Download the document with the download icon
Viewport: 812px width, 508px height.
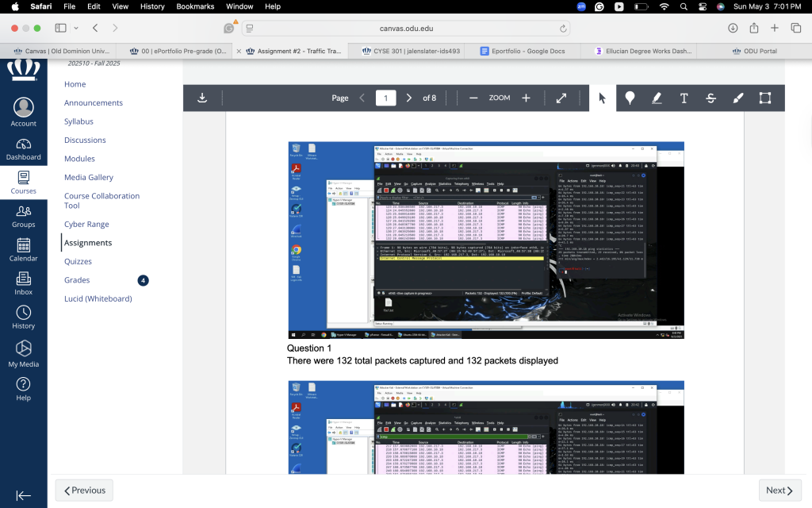click(202, 98)
